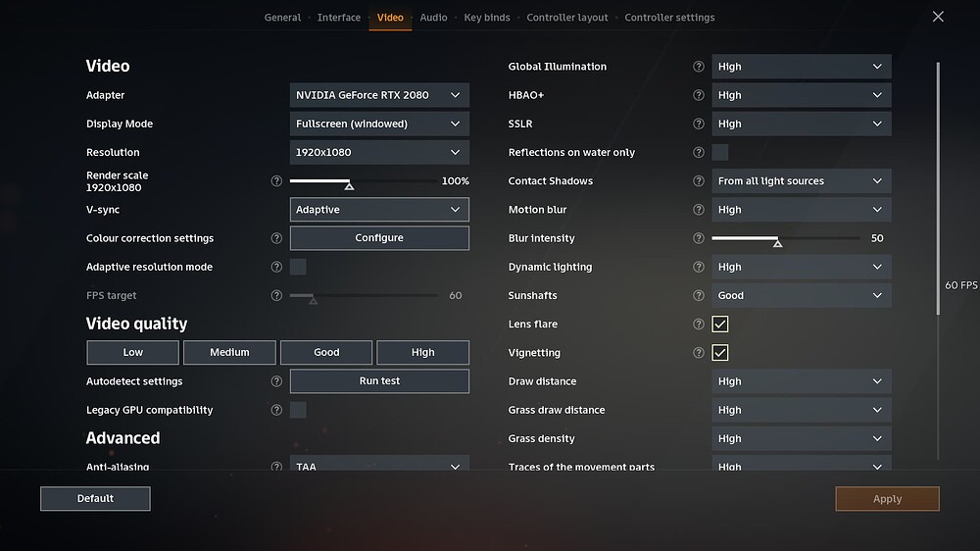This screenshot has width=980, height=551.
Task: Open Dynamic lighting dropdown
Action: pyautogui.click(x=802, y=267)
